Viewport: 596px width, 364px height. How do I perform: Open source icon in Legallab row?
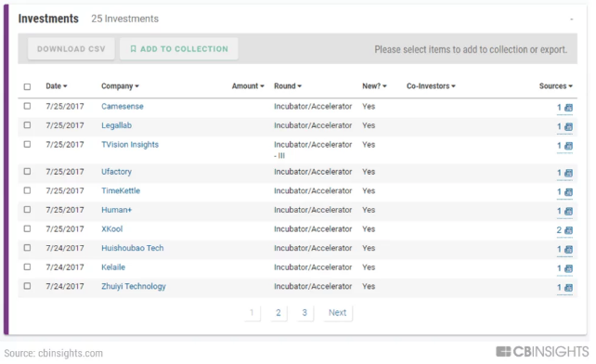click(x=569, y=126)
